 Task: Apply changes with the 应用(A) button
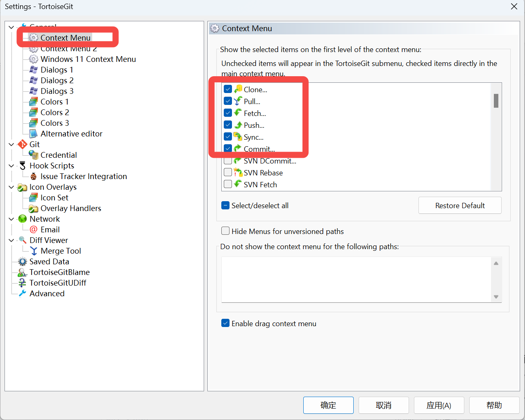pos(439,405)
